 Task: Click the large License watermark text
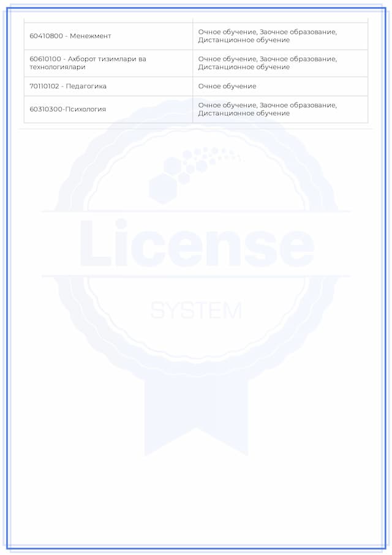coord(196,244)
